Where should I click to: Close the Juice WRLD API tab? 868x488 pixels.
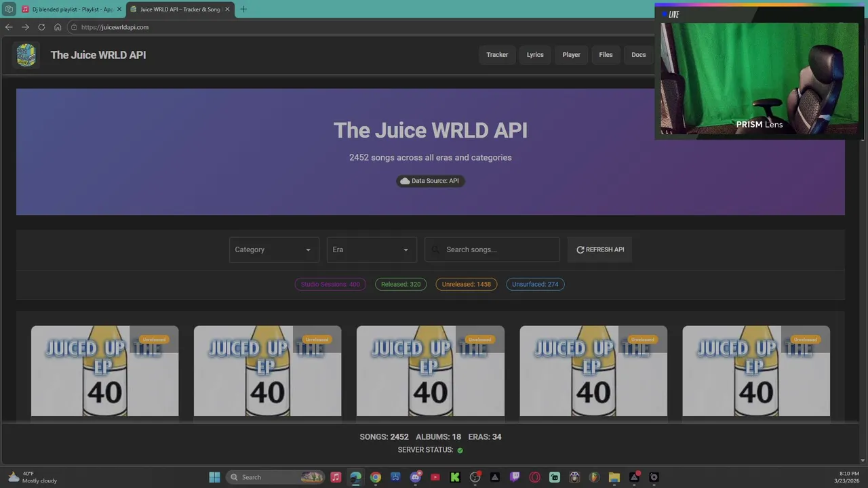tap(227, 9)
